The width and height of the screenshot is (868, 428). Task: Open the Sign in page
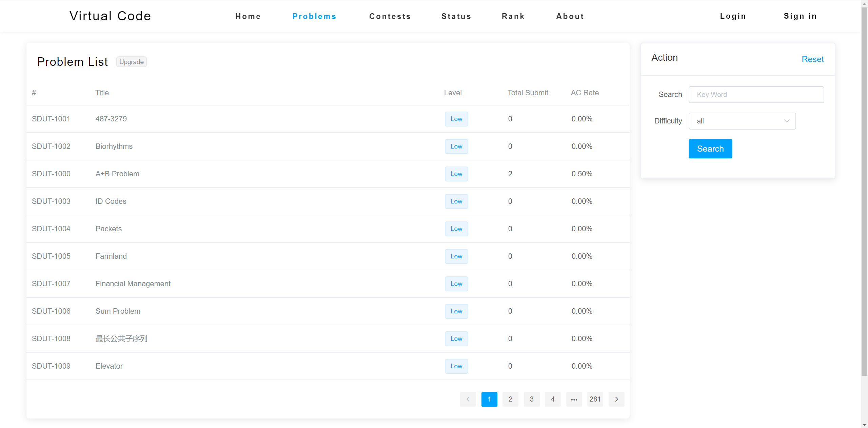[x=800, y=16]
